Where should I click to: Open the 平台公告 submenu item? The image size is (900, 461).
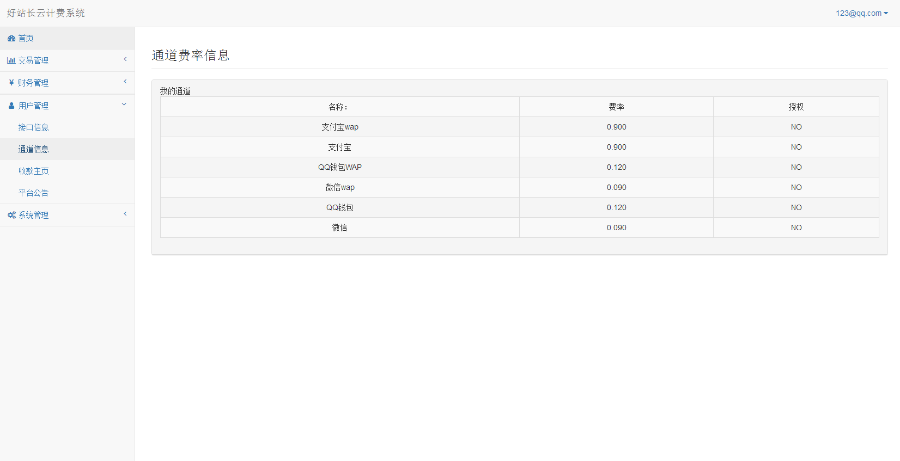pyautogui.click(x=33, y=192)
